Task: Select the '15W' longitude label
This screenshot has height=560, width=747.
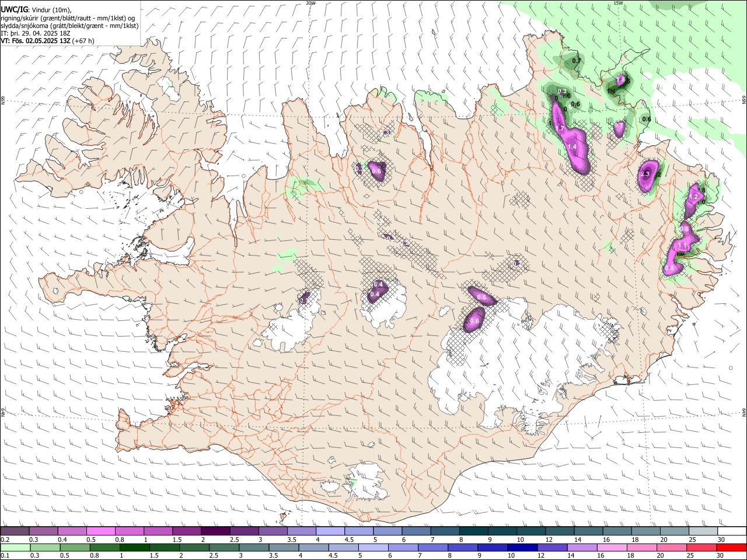Action: coord(618,3)
